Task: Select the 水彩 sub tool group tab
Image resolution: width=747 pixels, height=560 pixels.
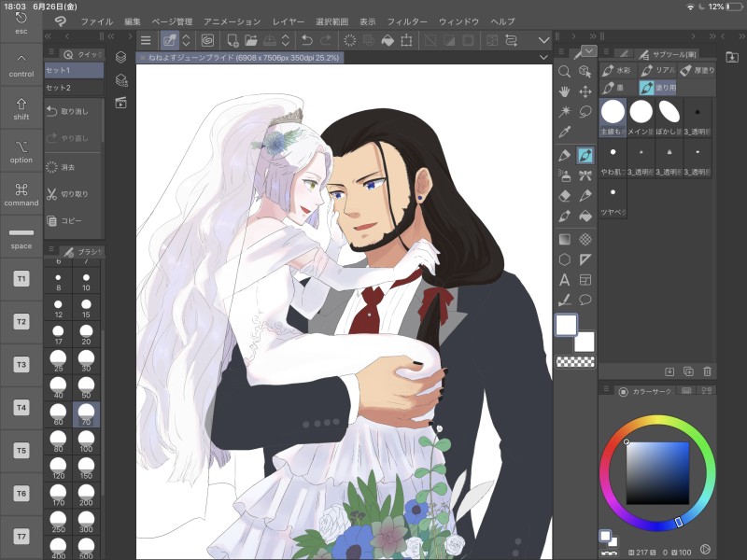Action: coord(617,71)
